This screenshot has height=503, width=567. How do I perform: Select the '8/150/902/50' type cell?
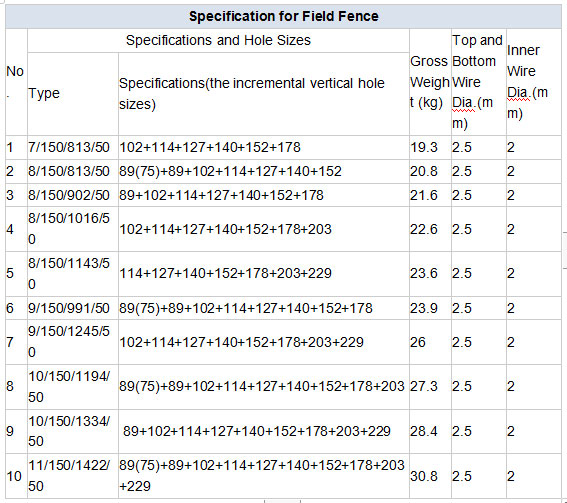click(x=73, y=195)
